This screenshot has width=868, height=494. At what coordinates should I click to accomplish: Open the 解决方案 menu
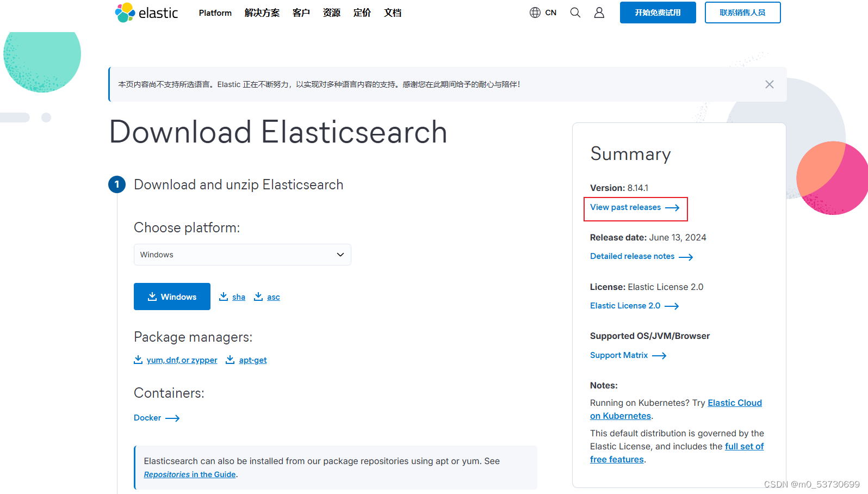pos(262,13)
